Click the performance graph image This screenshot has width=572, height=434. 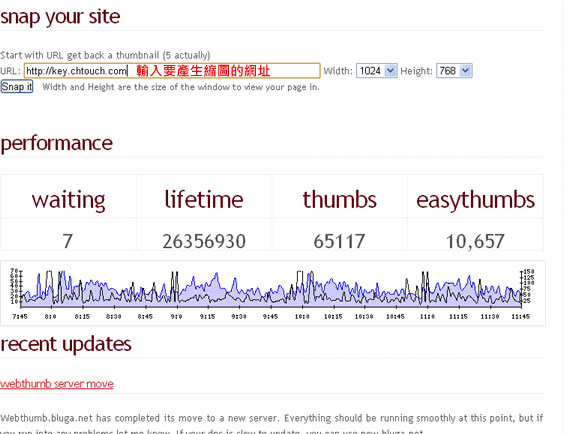click(x=273, y=293)
